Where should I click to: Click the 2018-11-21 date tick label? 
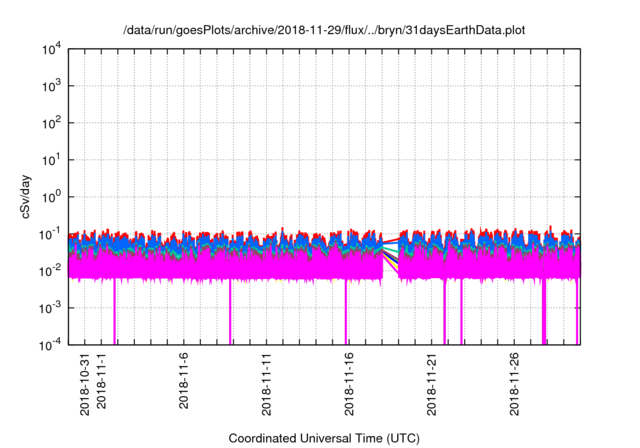431,384
